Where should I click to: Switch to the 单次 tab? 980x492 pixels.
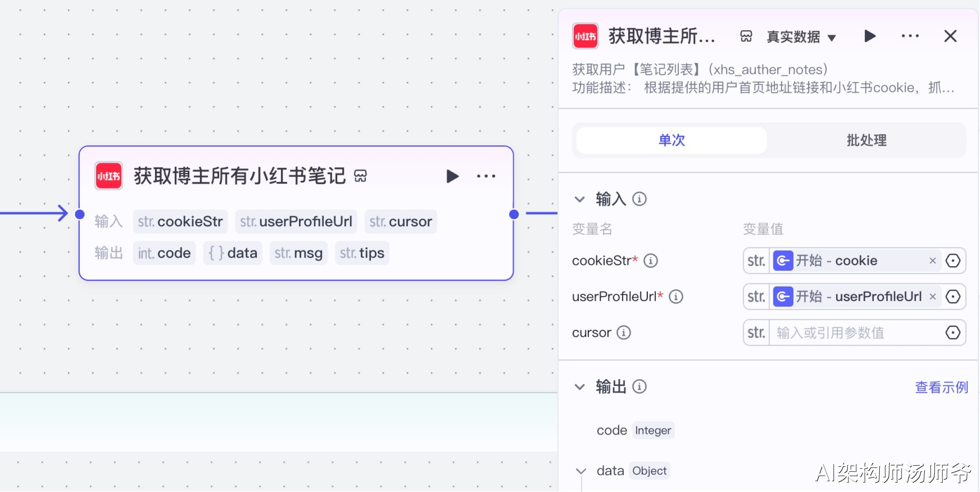(671, 140)
